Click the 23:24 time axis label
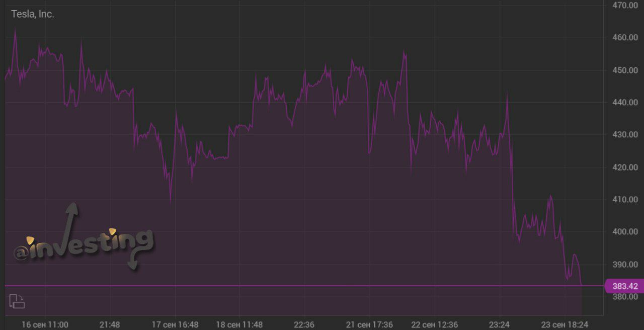Image resolution: width=644 pixels, height=330 pixels. click(500, 324)
